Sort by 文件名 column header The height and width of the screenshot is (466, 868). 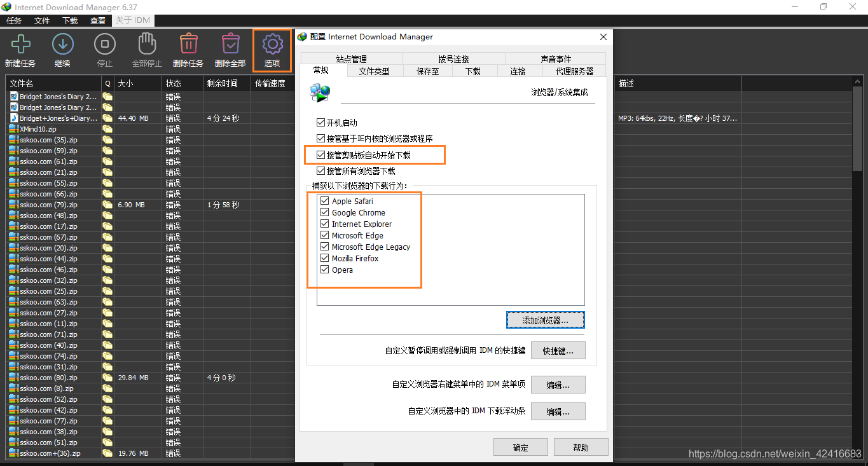[54, 83]
